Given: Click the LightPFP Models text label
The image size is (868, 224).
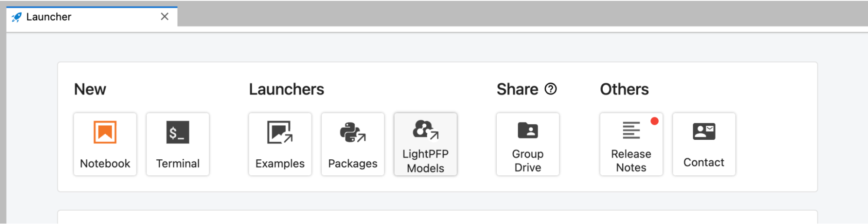Looking at the screenshot, I should click(426, 161).
